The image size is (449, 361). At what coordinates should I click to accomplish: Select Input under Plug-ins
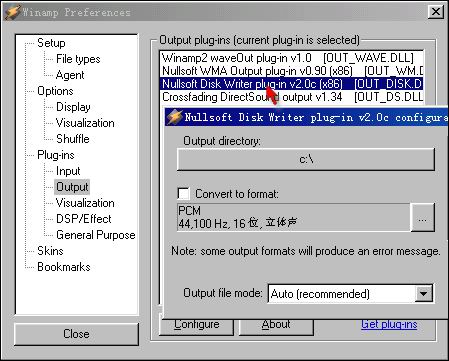click(x=68, y=171)
